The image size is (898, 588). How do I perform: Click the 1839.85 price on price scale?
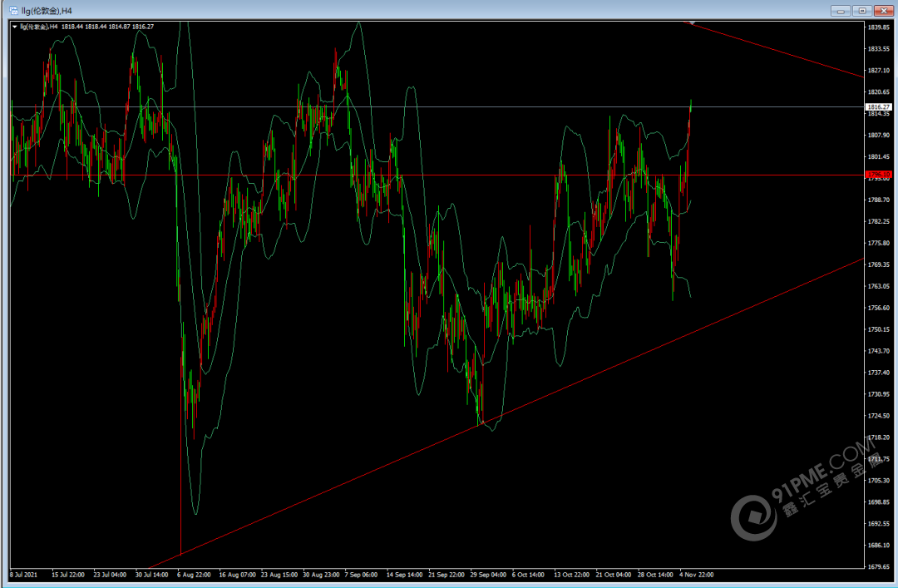click(878, 27)
